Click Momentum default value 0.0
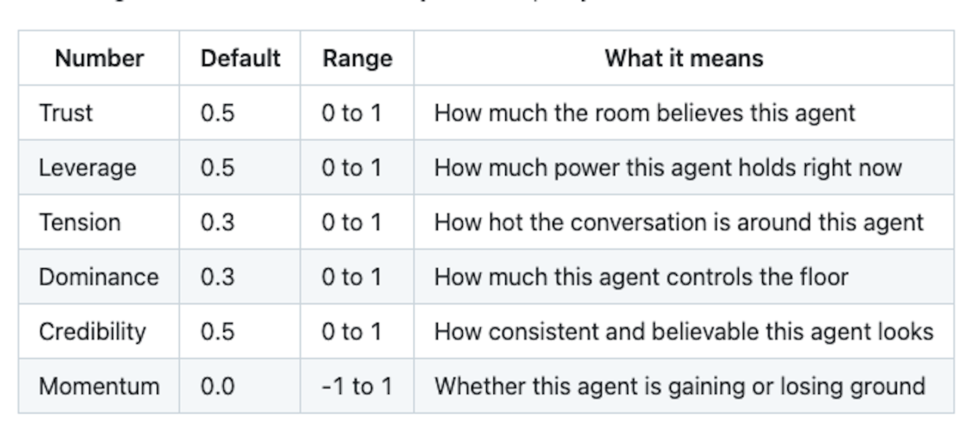 [x=217, y=386]
